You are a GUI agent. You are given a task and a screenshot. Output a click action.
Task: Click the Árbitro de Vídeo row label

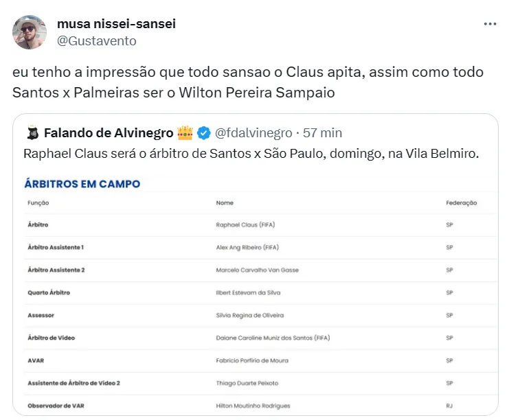[x=52, y=338]
